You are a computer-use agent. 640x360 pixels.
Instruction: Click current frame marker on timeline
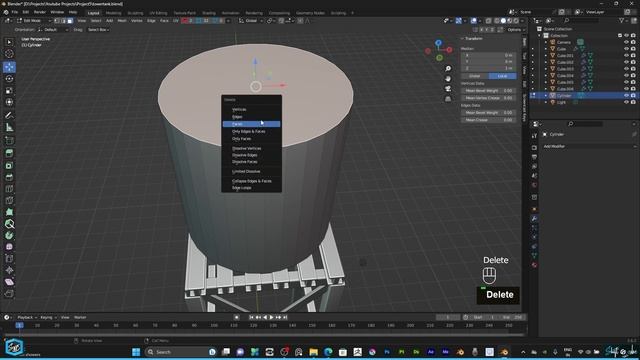(19, 325)
